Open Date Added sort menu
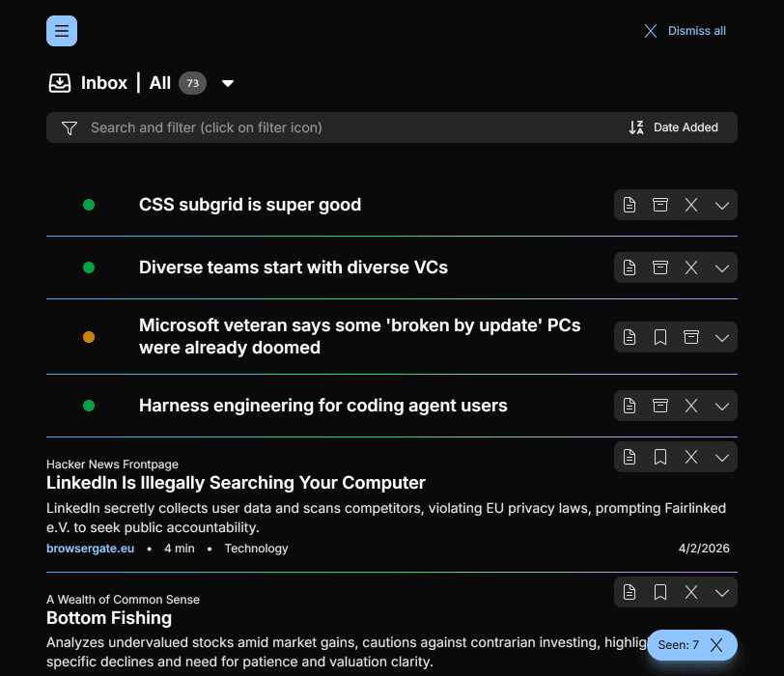This screenshot has width=784, height=676. [674, 127]
